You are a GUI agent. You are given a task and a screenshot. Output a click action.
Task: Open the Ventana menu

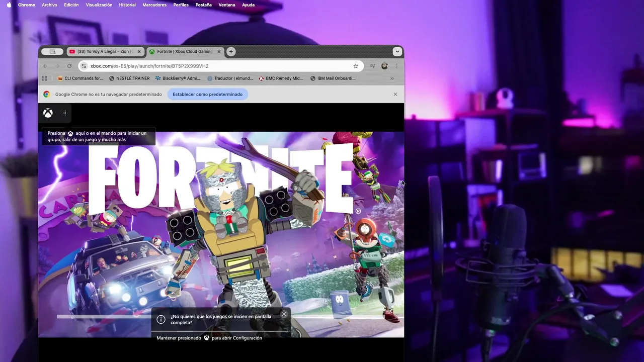227,5
